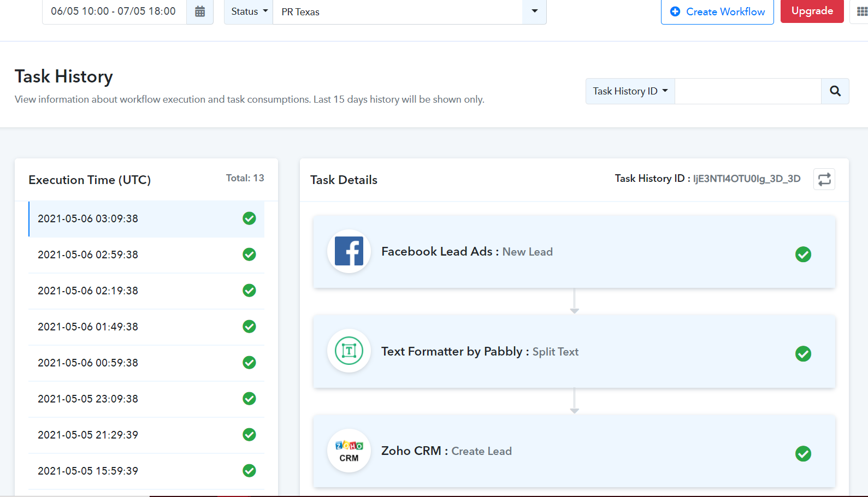Click the Task Details panel title
The image size is (868, 497).
point(344,180)
